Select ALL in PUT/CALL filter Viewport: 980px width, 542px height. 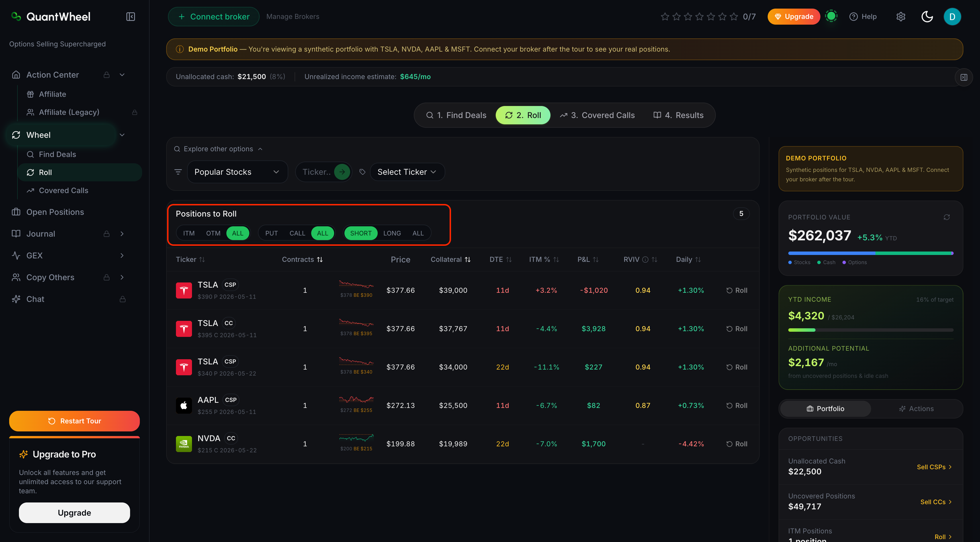(x=323, y=233)
